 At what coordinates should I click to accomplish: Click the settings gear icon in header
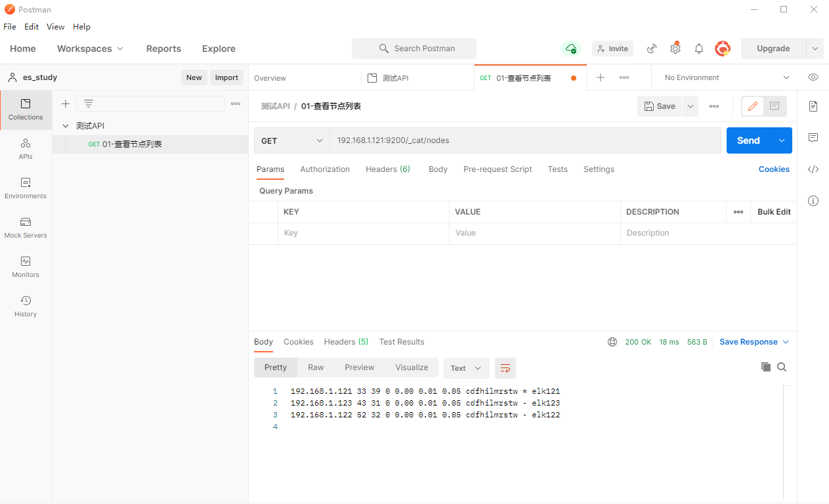pyautogui.click(x=675, y=49)
